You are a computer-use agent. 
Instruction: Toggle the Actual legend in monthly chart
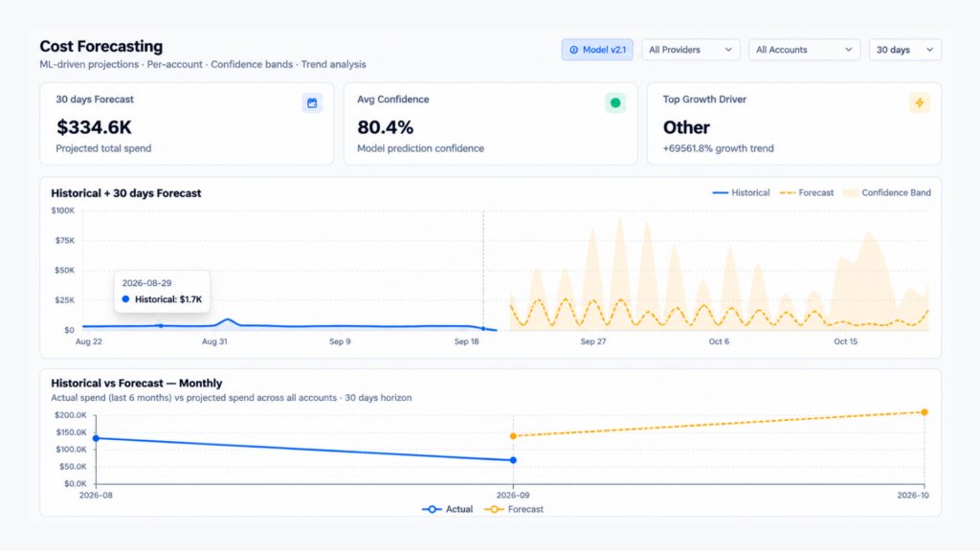point(448,509)
